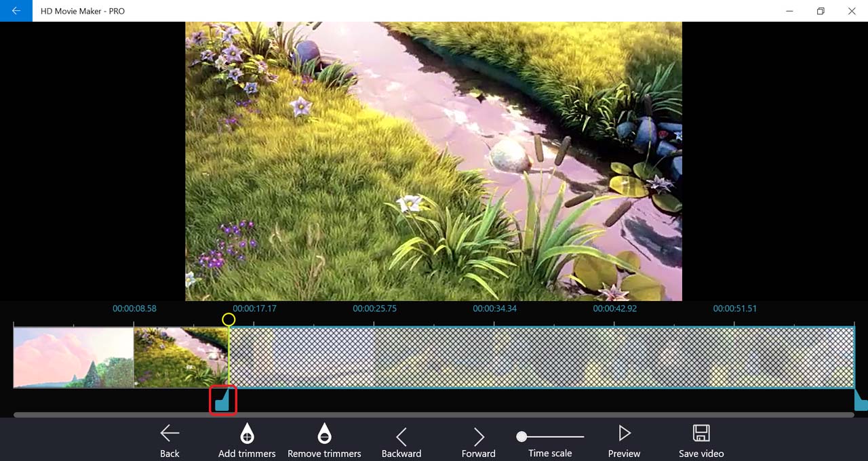Click the yellow playhead circle marker
Image resolution: width=868 pixels, height=461 pixels.
[x=229, y=319]
